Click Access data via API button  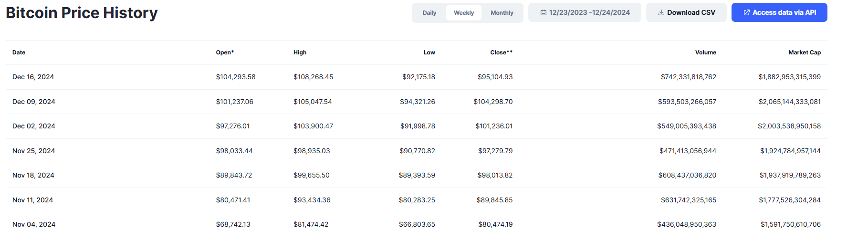point(779,12)
